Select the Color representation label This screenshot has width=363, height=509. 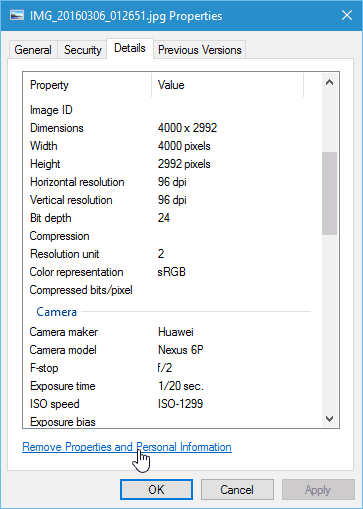76,272
